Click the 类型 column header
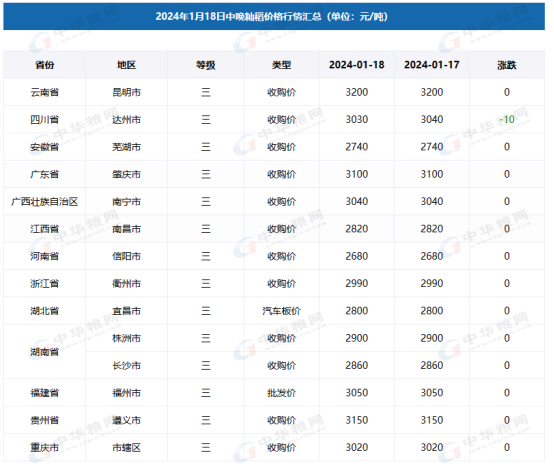554x468 pixels. click(282, 65)
